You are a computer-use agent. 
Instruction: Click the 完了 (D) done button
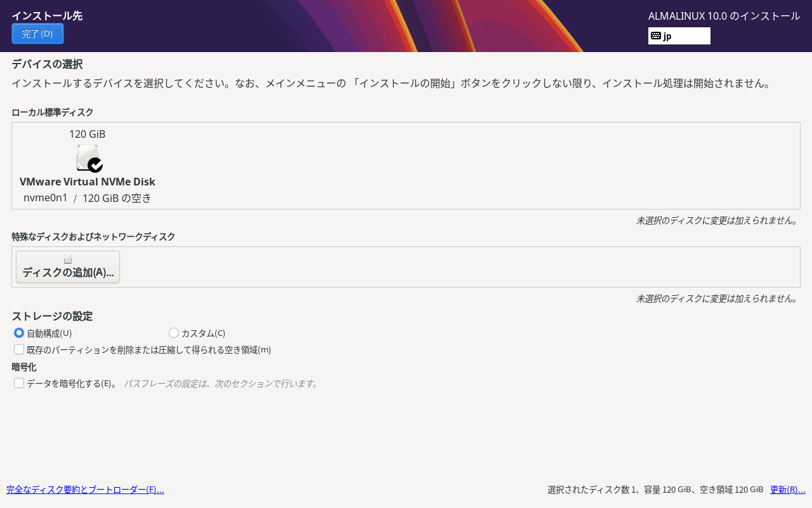click(x=37, y=34)
